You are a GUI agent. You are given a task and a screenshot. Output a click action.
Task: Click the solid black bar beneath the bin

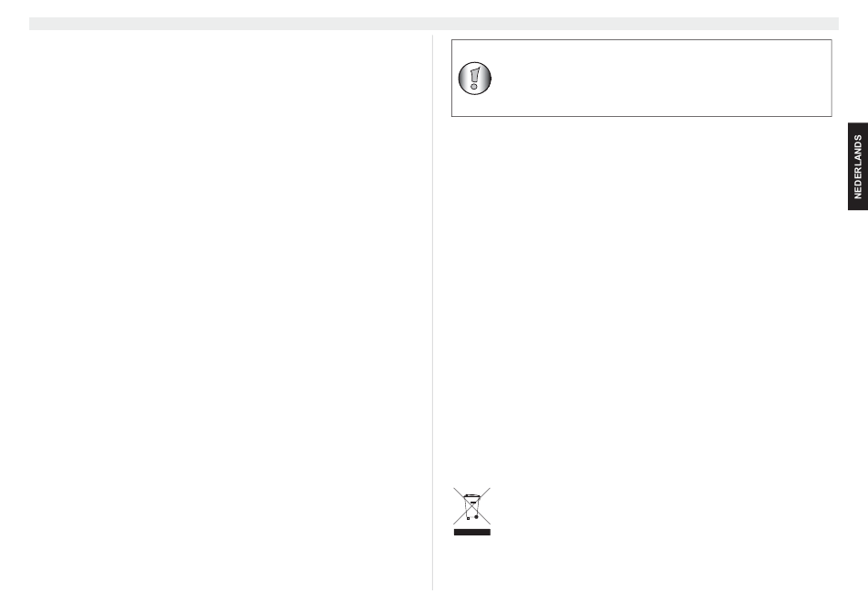pyautogui.click(x=472, y=532)
